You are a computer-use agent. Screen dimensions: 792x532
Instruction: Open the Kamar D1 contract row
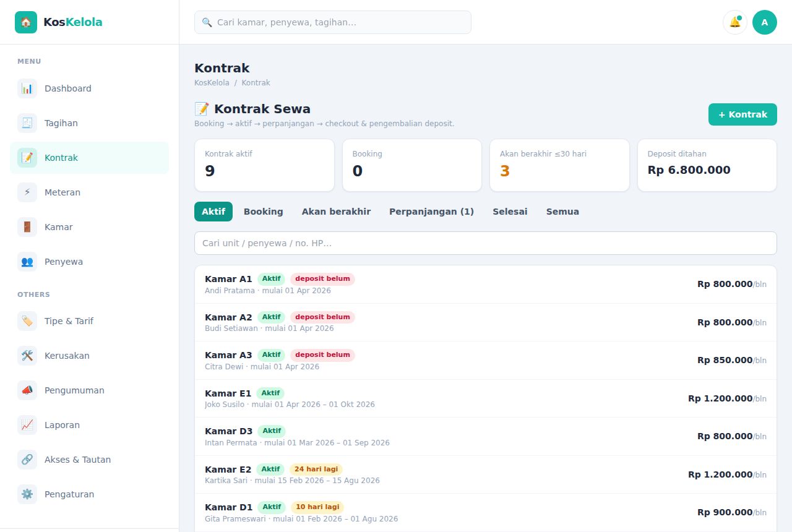pyautogui.click(x=486, y=513)
